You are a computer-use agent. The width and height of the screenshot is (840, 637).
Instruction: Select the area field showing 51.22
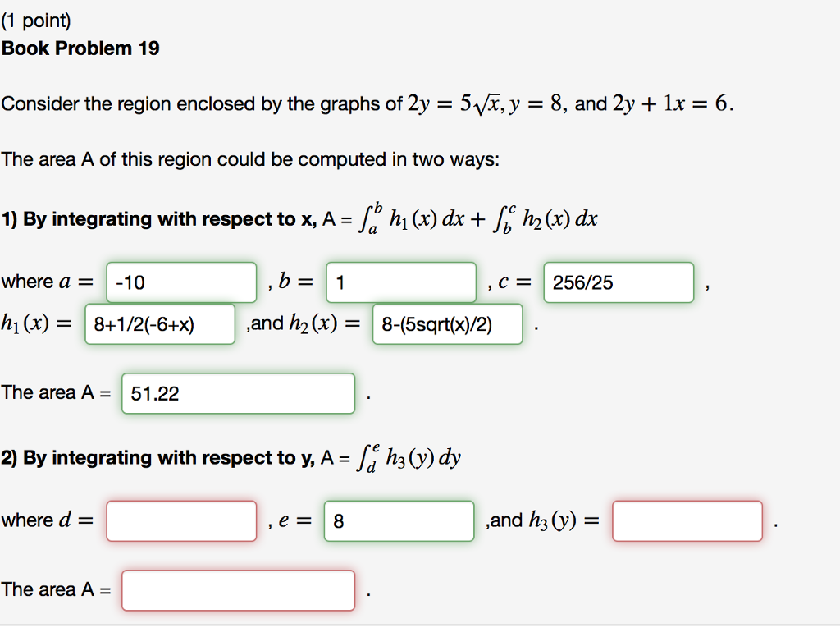(237, 393)
